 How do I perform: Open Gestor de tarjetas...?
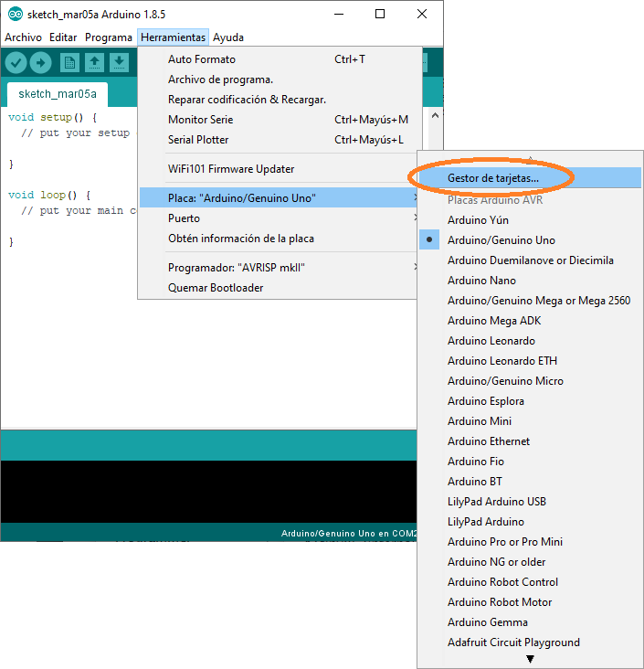pyautogui.click(x=530, y=178)
